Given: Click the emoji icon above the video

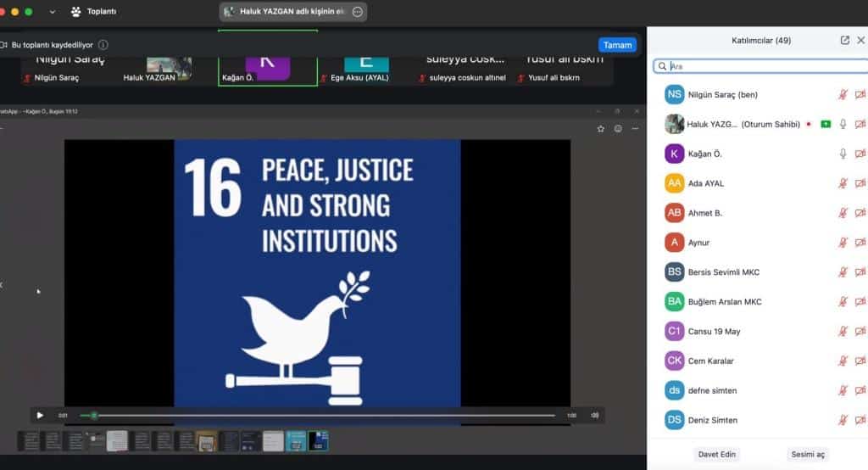Looking at the screenshot, I should 618,129.
